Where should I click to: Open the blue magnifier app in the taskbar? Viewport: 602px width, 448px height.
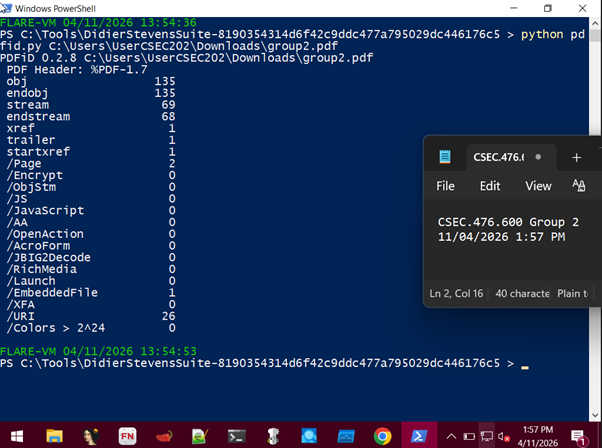(x=309, y=436)
